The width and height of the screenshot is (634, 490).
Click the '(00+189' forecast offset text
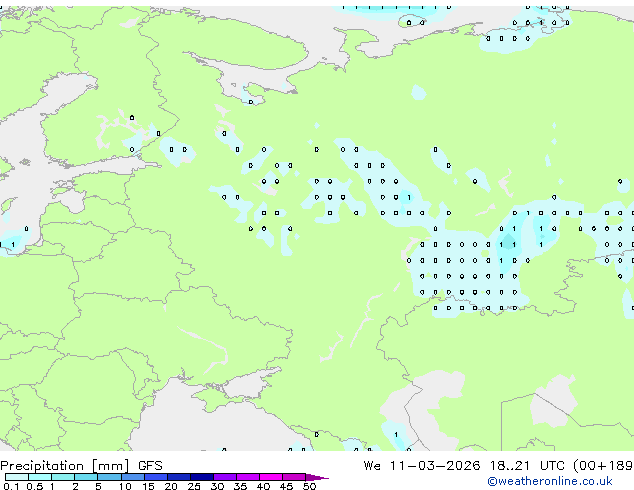603,466
